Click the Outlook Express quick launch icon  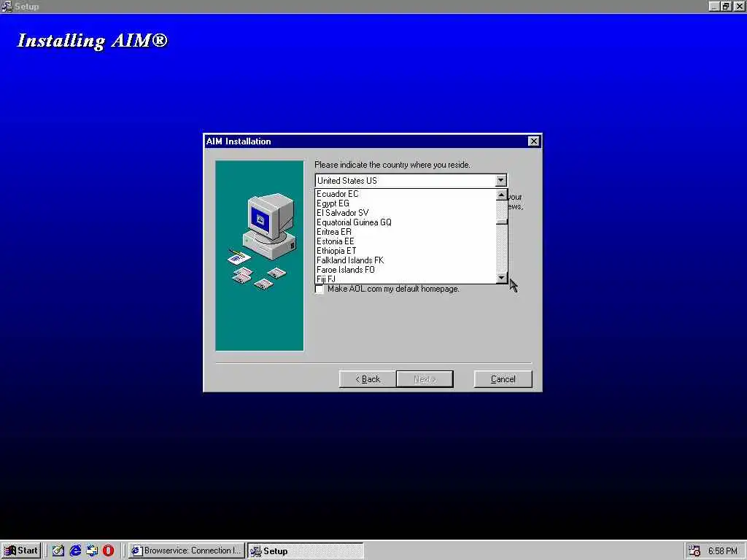[92, 551]
